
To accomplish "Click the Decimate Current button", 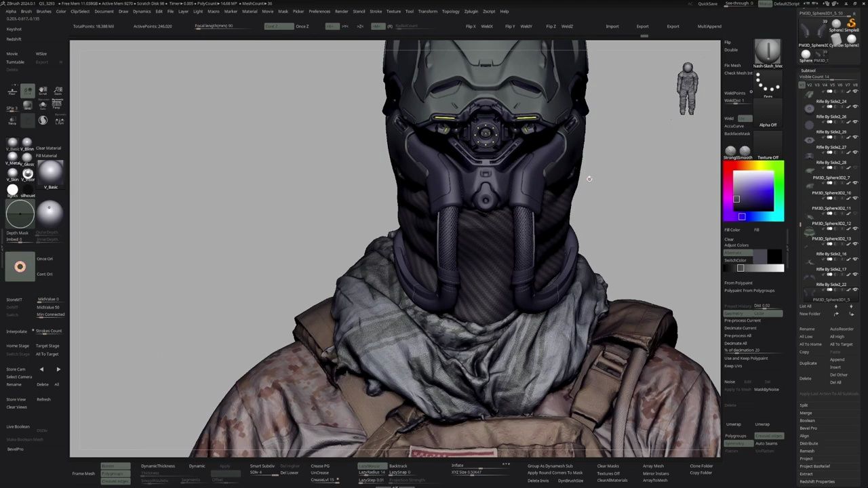I will [x=740, y=328].
